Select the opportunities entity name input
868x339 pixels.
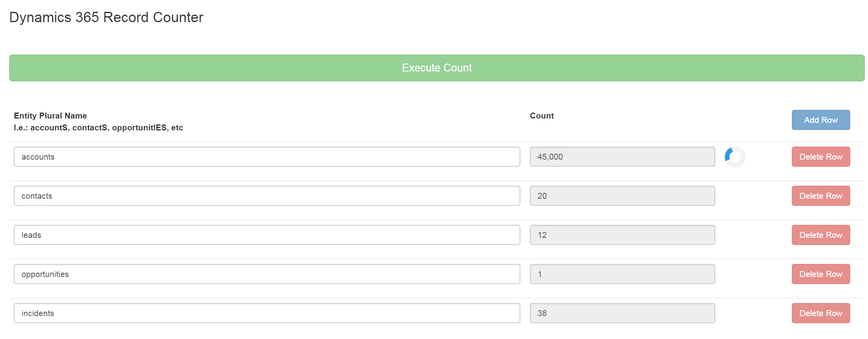267,274
